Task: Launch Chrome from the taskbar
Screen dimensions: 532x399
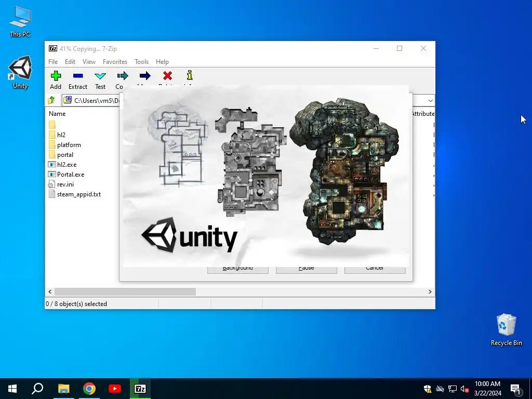Action: tap(89, 389)
